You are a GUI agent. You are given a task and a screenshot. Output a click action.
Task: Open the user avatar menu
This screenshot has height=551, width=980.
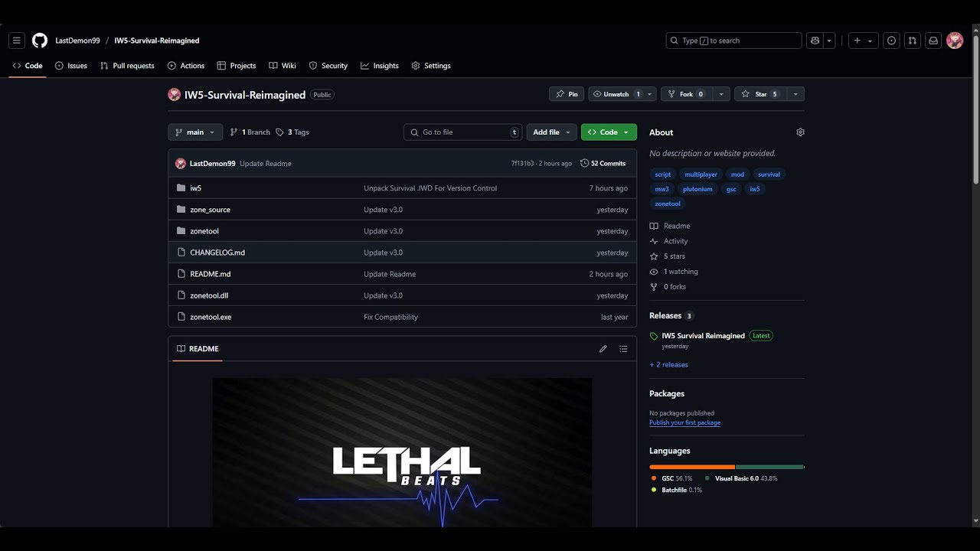pyautogui.click(x=955, y=41)
